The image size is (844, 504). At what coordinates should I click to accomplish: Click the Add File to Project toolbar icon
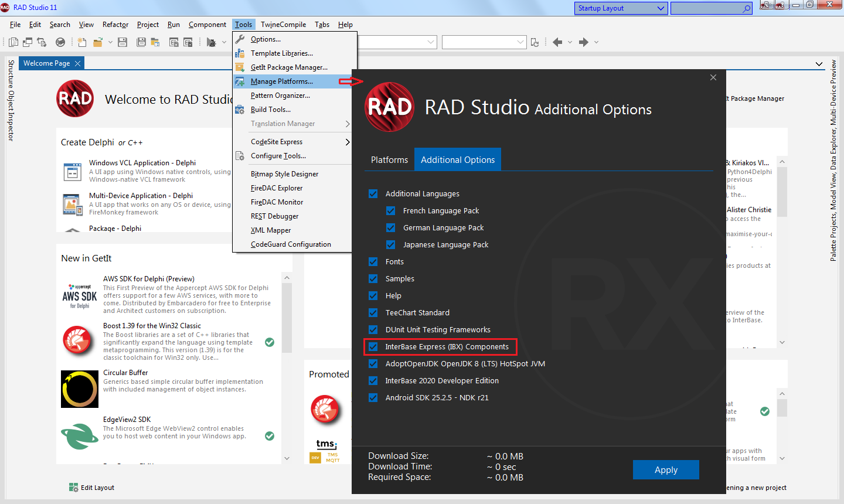pos(174,42)
